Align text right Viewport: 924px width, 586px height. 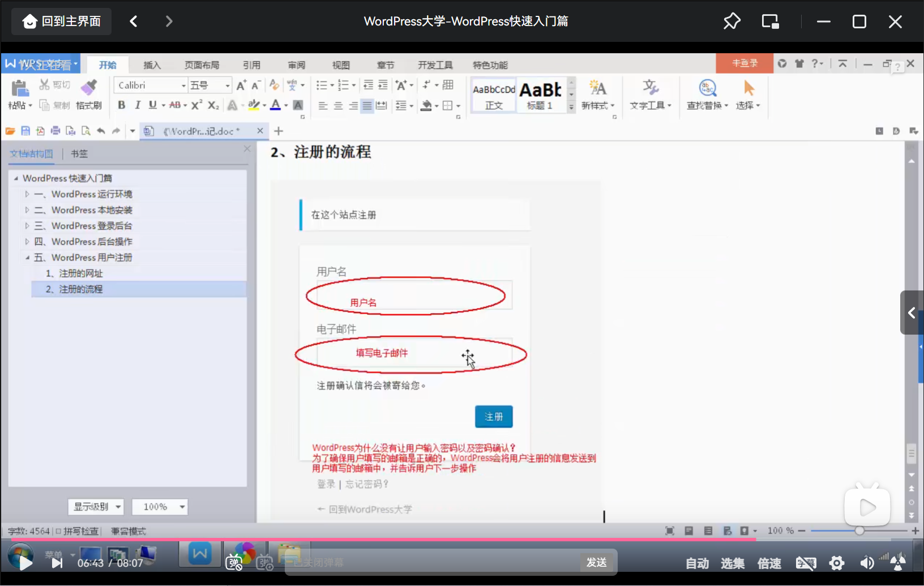click(353, 106)
